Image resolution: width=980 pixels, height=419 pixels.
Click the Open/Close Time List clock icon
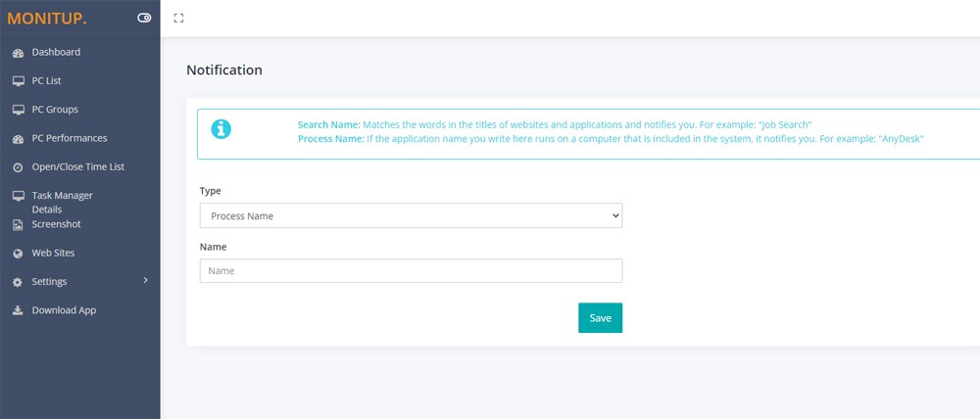coord(18,167)
